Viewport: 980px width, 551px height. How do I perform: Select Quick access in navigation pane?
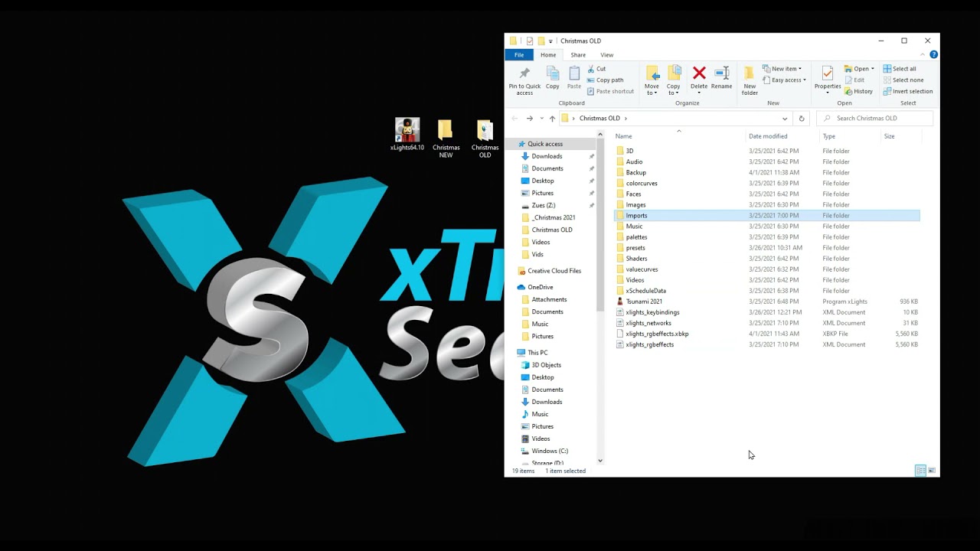(544, 144)
